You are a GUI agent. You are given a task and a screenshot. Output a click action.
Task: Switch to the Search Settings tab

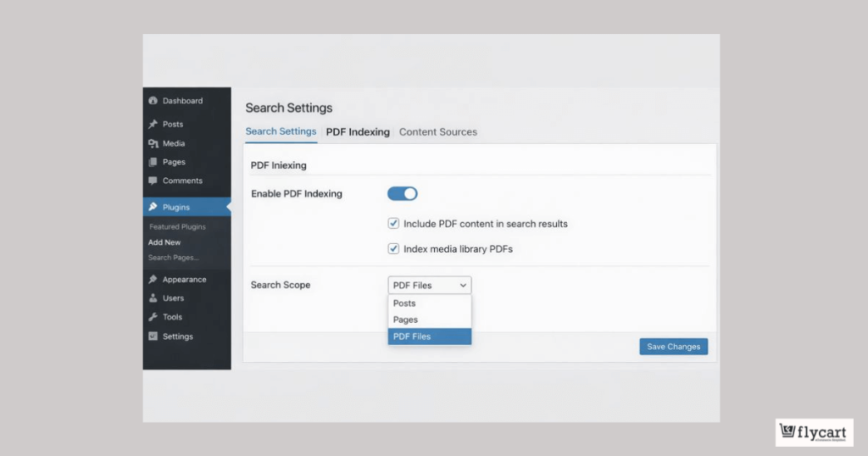click(281, 131)
